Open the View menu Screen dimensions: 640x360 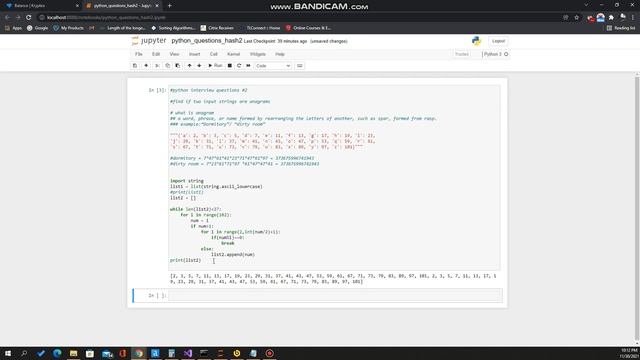point(174,54)
